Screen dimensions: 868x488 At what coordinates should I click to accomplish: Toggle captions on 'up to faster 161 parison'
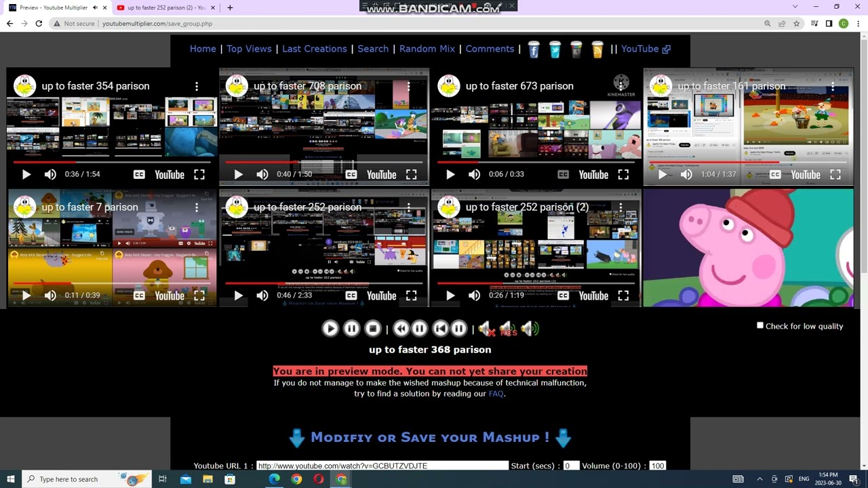click(x=775, y=175)
